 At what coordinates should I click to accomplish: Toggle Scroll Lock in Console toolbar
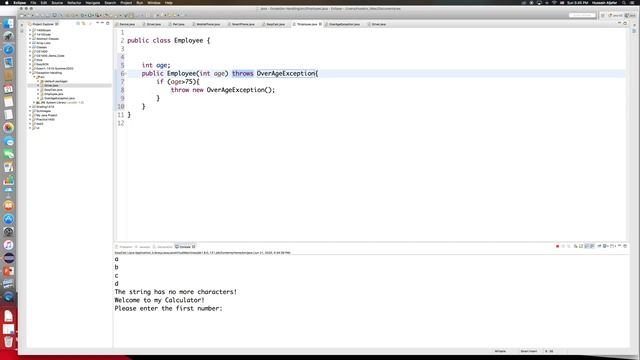point(581,246)
